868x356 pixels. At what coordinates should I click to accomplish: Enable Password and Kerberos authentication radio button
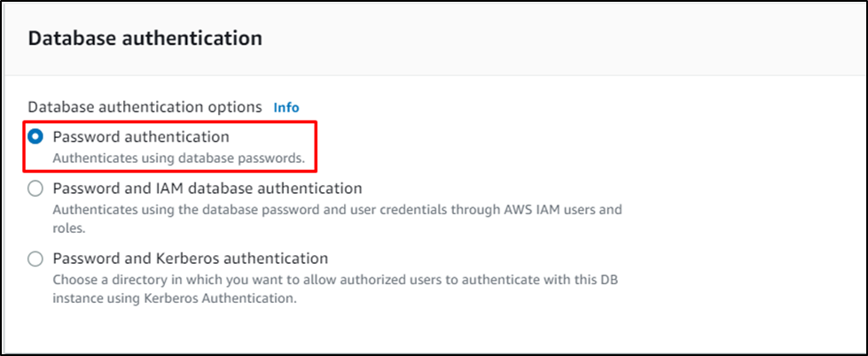click(35, 259)
